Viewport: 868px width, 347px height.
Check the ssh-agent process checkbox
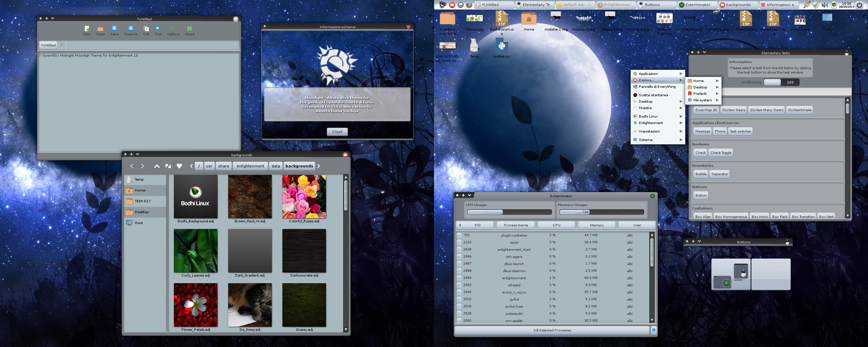tap(459, 256)
